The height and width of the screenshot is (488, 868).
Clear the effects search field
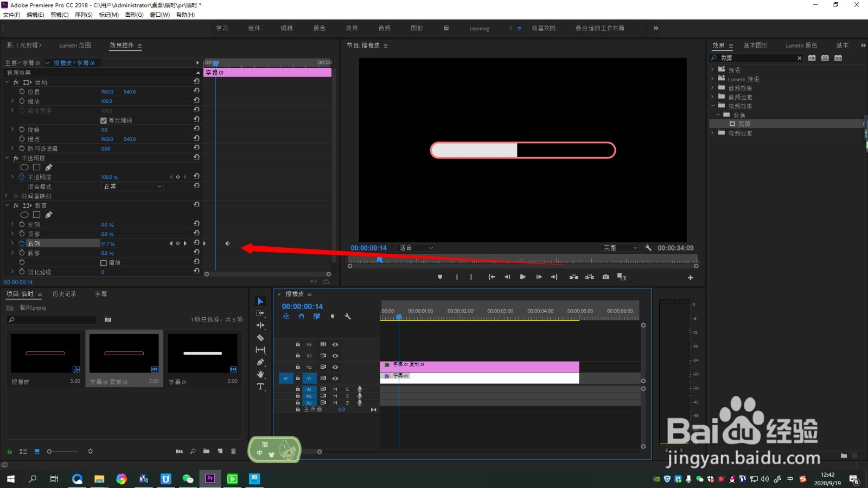pos(799,58)
